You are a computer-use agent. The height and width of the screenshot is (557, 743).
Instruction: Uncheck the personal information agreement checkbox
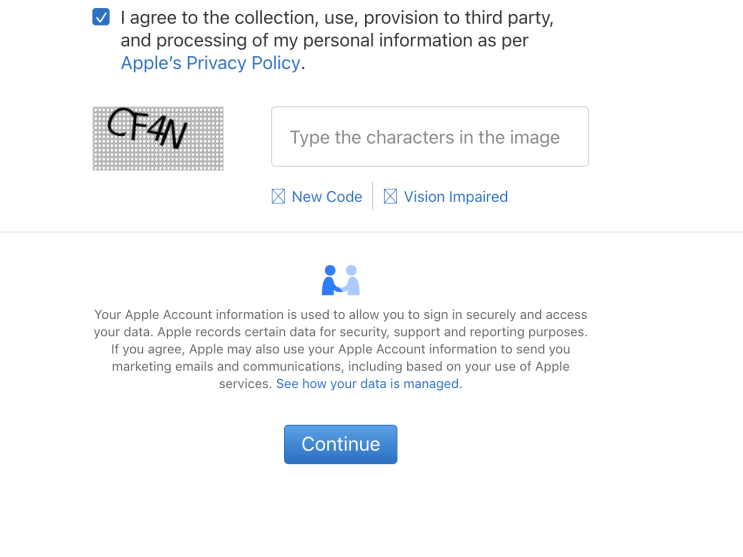point(101,18)
